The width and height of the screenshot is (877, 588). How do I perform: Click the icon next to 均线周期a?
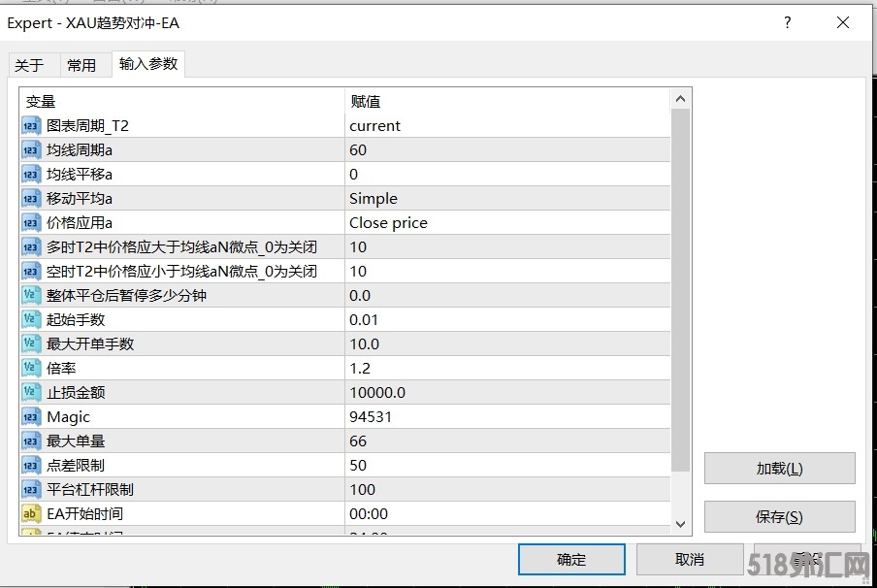pos(31,150)
